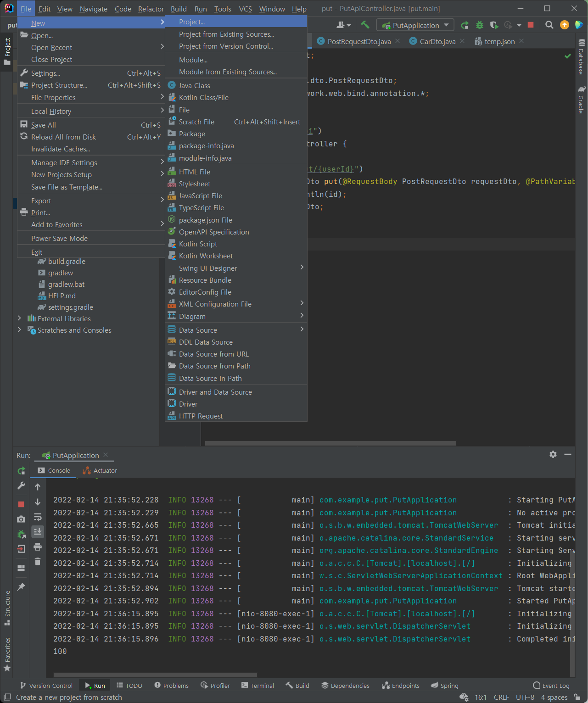Open Search Everywhere magnifier icon
The height and width of the screenshot is (703, 588).
click(x=549, y=25)
